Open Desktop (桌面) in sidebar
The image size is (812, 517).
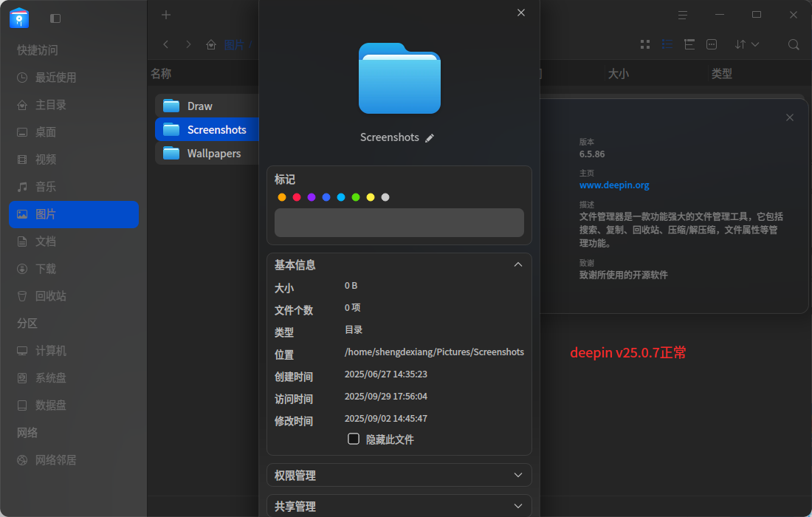click(74, 132)
